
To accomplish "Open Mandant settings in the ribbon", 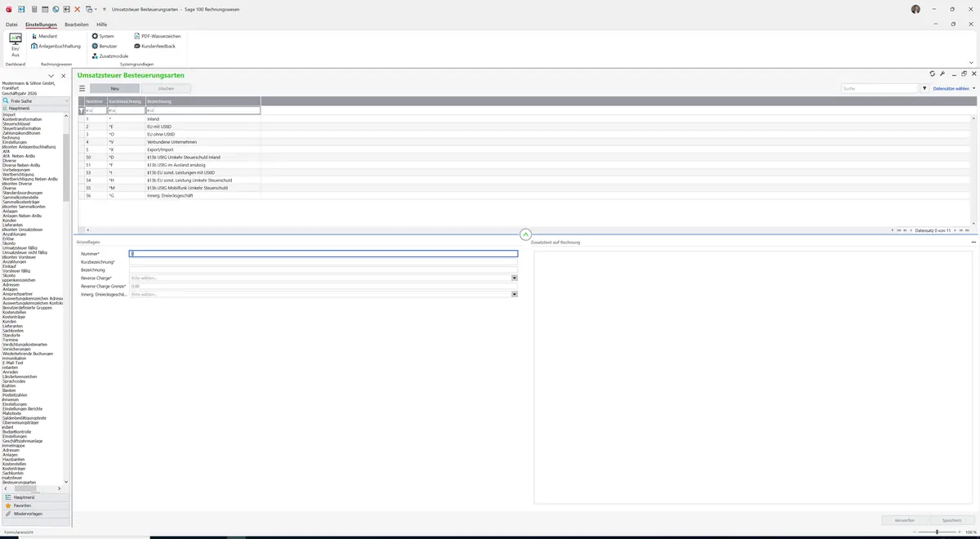I will click(44, 37).
